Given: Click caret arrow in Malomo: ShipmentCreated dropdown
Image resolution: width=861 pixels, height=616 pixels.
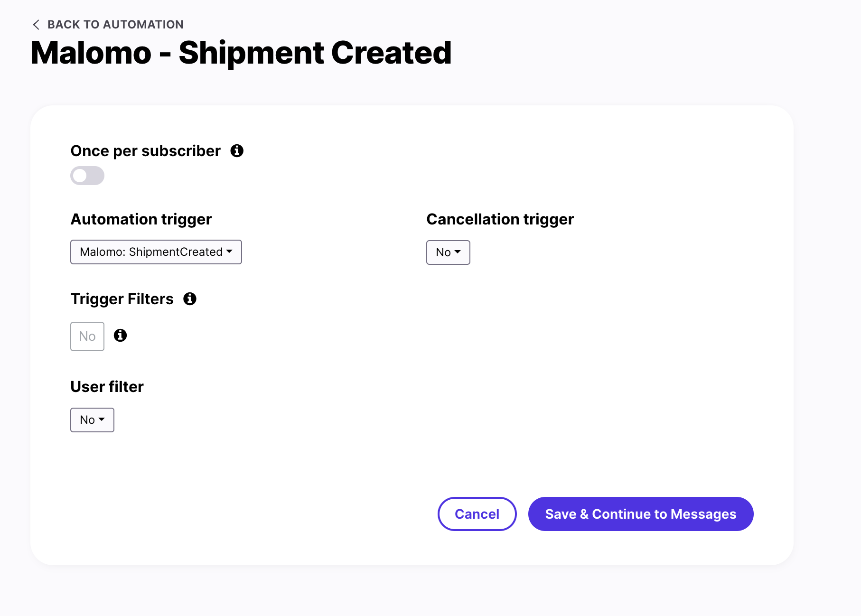Looking at the screenshot, I should (230, 252).
